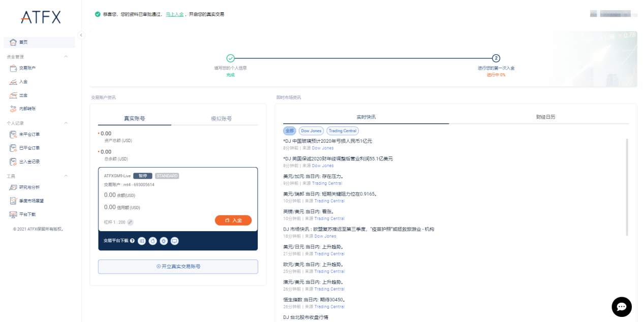
Task: Open 交易账户 wallet icon in sidebar
Action: click(x=13, y=68)
